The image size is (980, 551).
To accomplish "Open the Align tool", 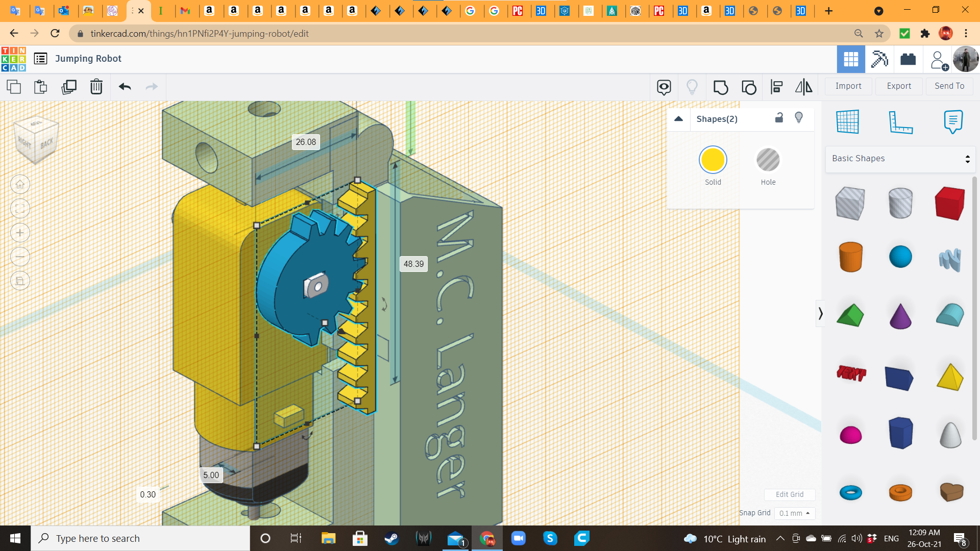I will click(776, 87).
